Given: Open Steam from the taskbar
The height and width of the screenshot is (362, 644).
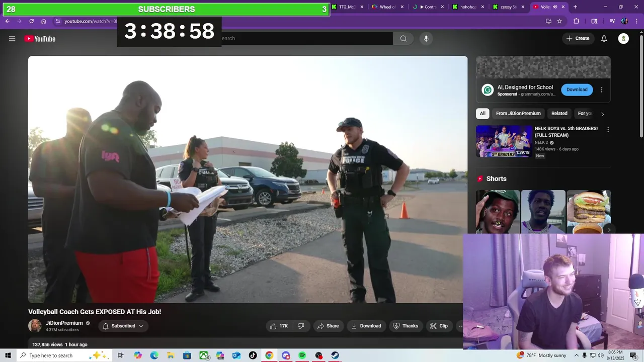Looking at the screenshot, I should (335, 355).
